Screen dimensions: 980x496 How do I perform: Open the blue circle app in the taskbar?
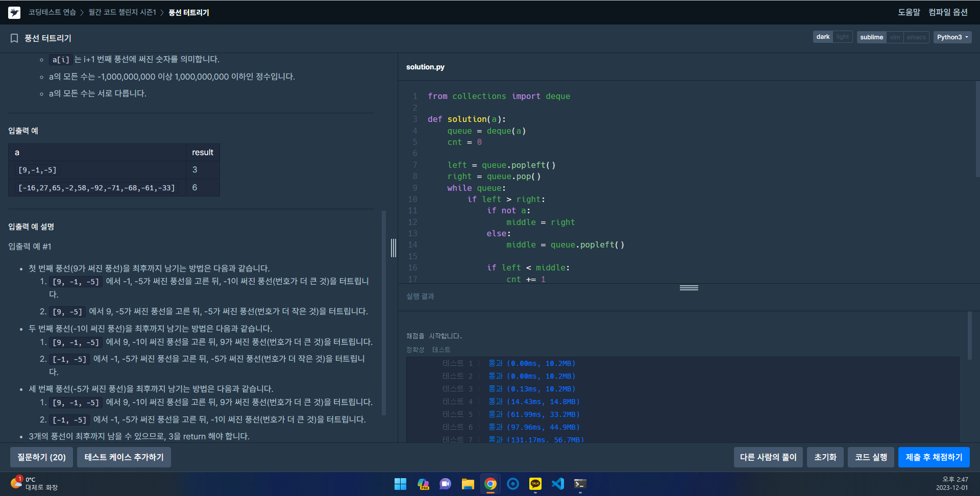(513, 484)
